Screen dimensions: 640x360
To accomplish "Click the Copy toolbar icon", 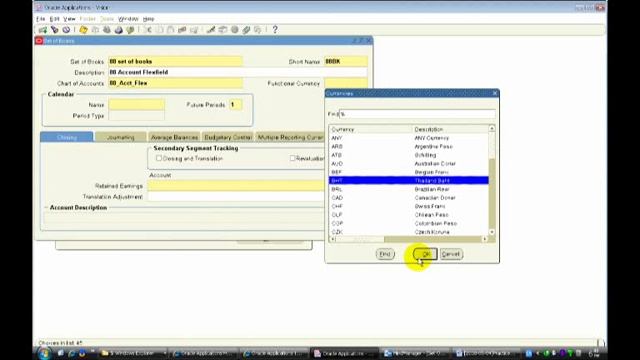I will click(160, 30).
